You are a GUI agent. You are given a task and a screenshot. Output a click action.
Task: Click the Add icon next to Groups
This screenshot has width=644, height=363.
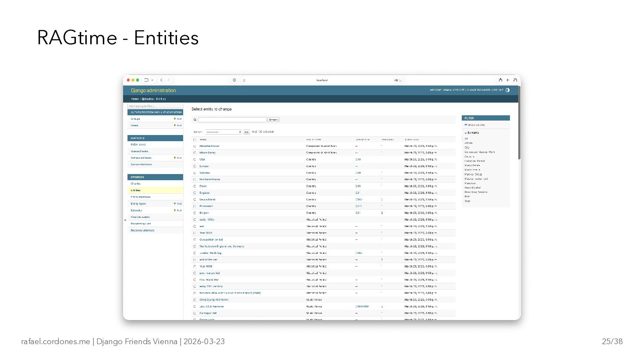tap(177, 119)
